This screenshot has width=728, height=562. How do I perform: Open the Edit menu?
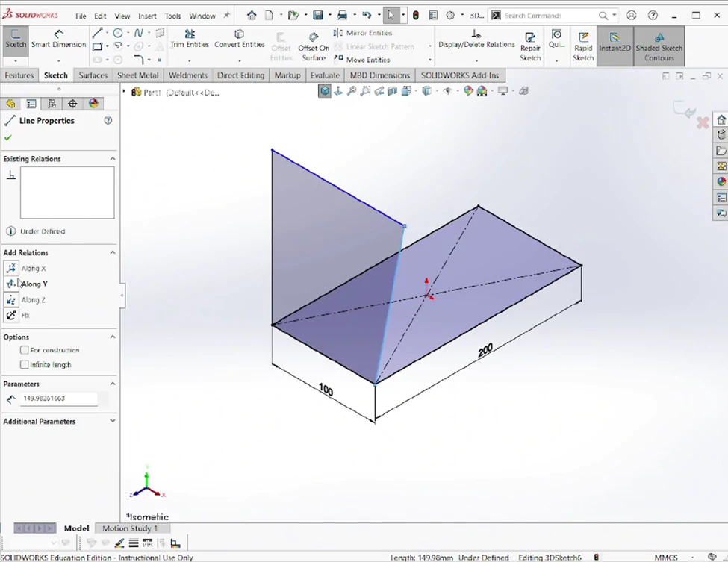[100, 16]
